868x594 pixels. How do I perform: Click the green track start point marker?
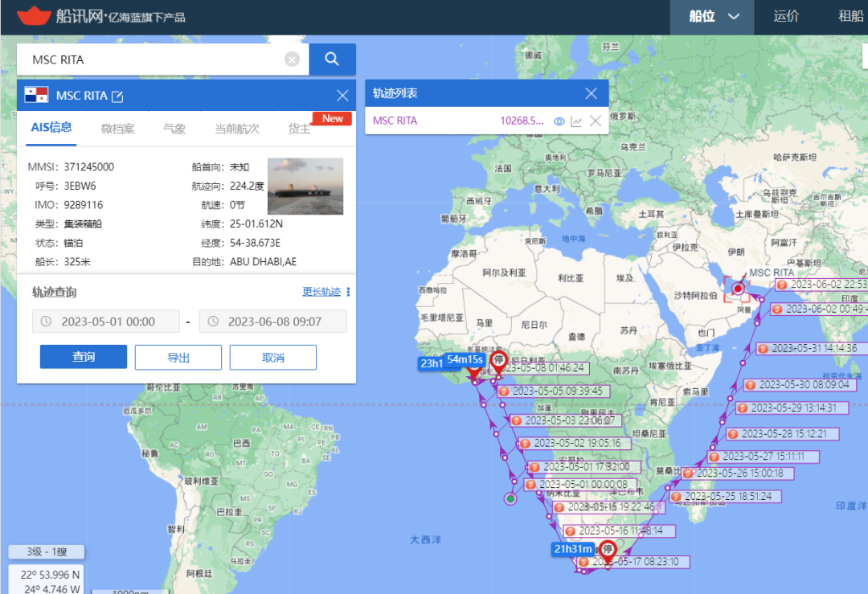510,499
